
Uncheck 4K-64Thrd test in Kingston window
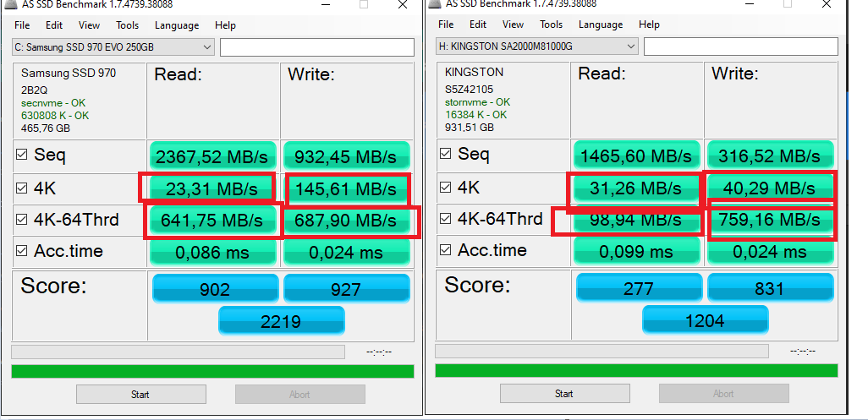tap(446, 219)
